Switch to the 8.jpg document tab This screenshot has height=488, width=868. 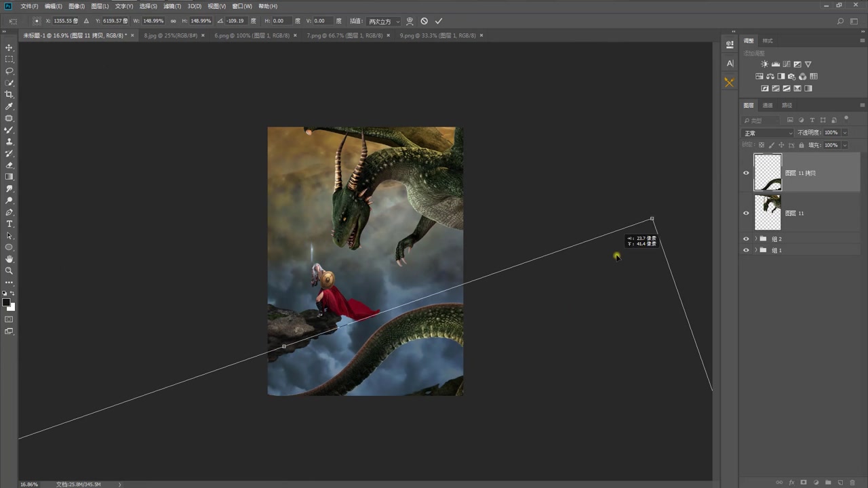pyautogui.click(x=170, y=35)
